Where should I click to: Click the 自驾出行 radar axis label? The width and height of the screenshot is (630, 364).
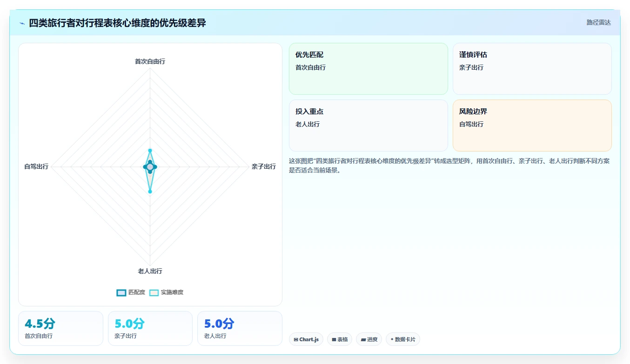[x=36, y=166]
